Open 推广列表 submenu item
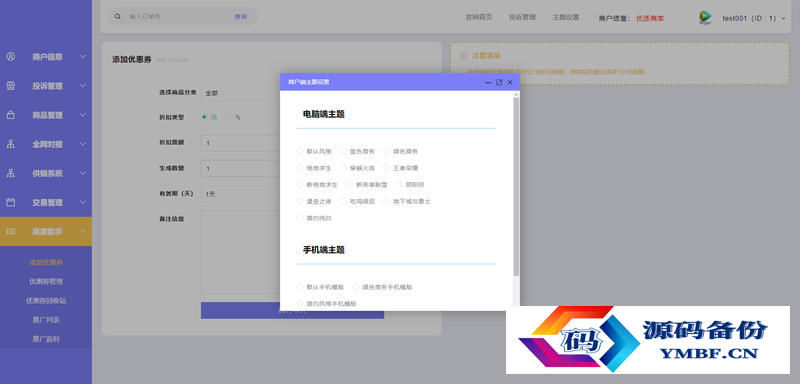 (x=46, y=320)
